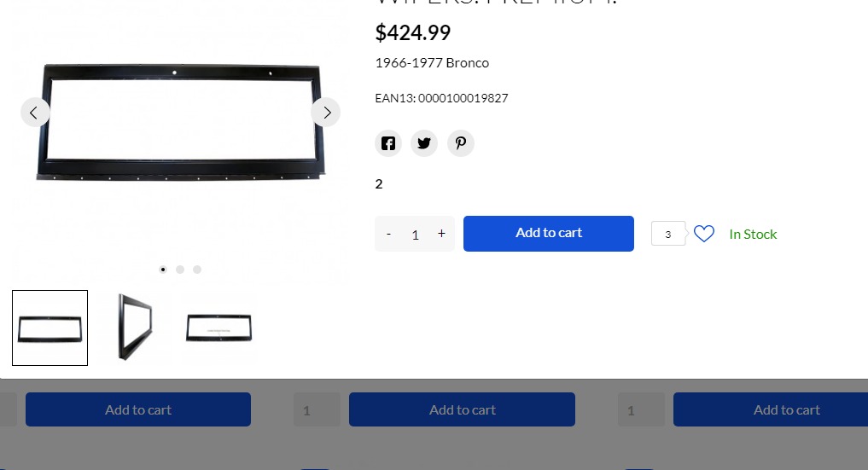Viewport: 868px width, 470px height.
Task: Click dimmed middle Add to cart button
Action: point(463,409)
